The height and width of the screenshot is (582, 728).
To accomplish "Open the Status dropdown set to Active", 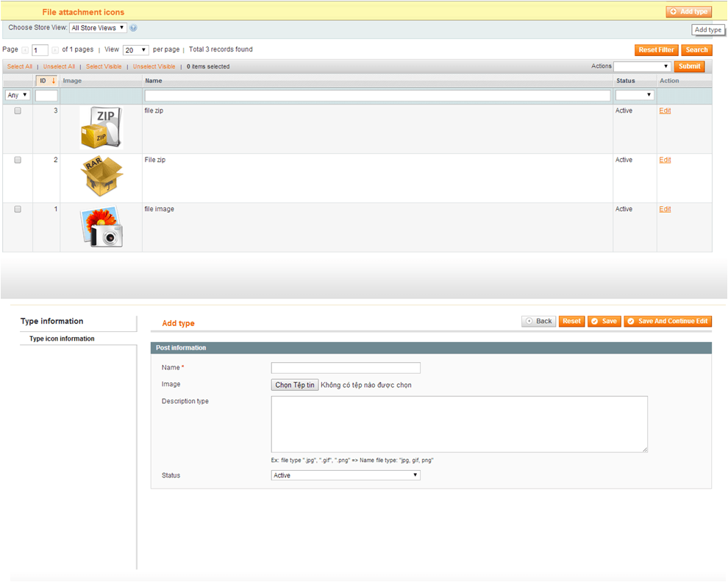I will click(346, 475).
